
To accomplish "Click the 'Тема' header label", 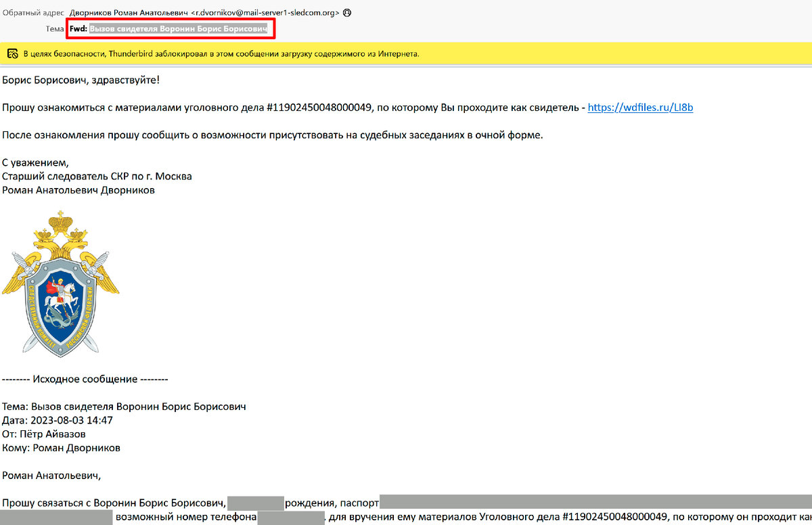I will [55, 29].
